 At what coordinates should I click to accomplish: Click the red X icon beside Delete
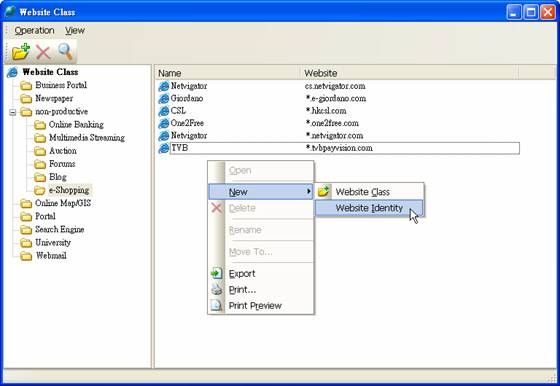216,208
